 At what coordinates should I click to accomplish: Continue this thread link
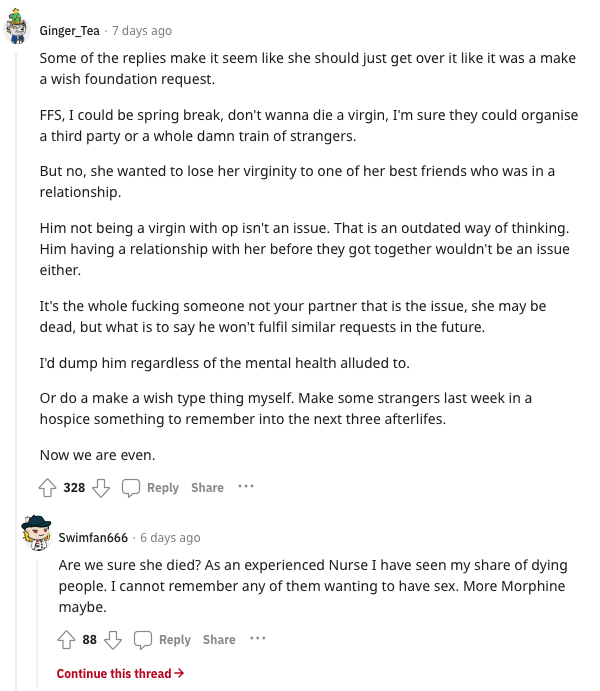[x=120, y=673]
